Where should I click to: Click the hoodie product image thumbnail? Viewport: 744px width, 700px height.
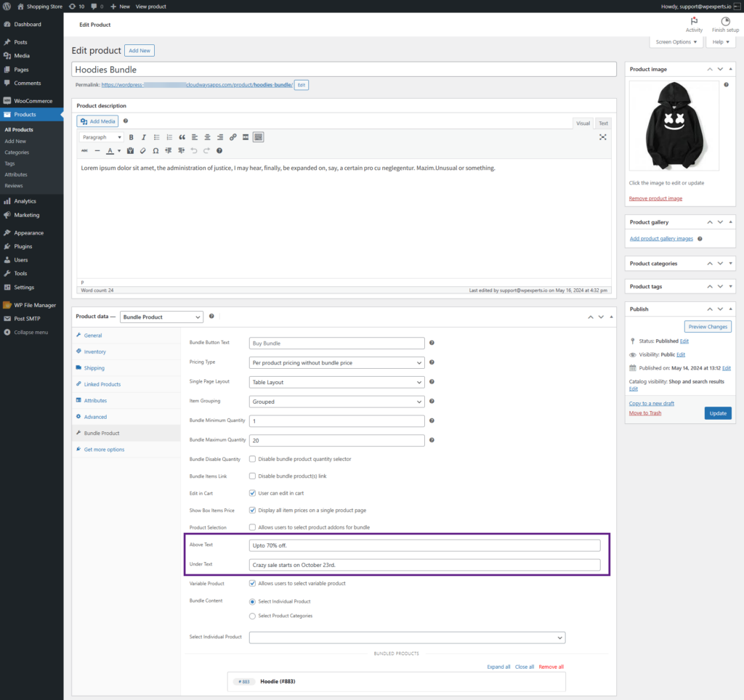tap(674, 126)
